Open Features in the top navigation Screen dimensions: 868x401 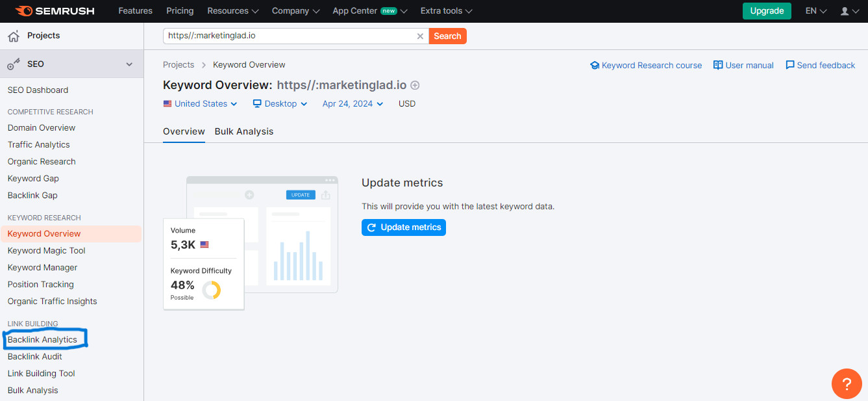pos(135,11)
